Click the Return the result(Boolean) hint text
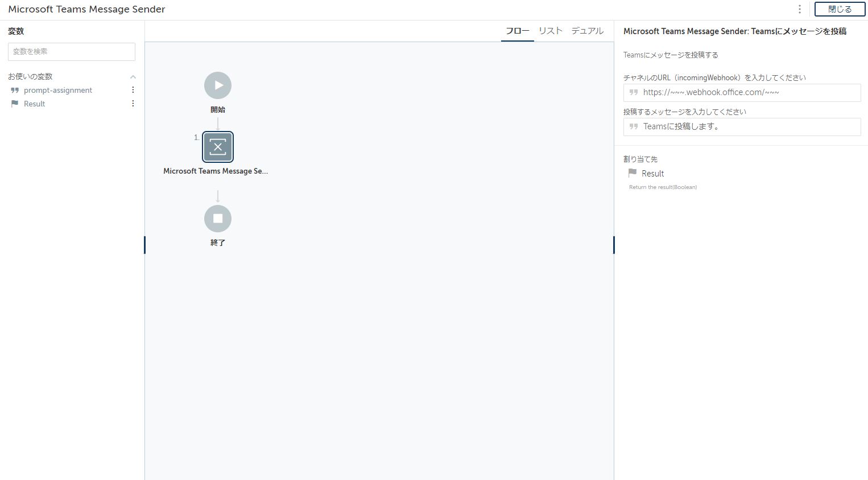868x480 pixels. pos(663,187)
